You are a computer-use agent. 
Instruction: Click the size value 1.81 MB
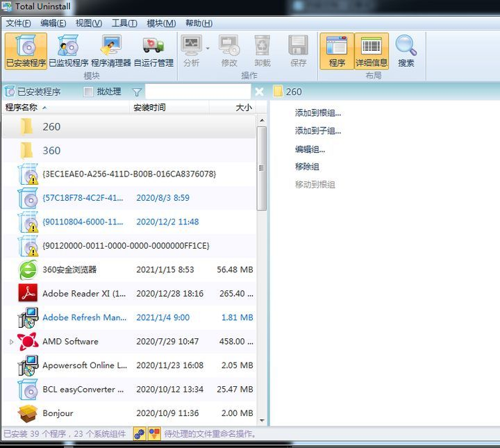(237, 317)
